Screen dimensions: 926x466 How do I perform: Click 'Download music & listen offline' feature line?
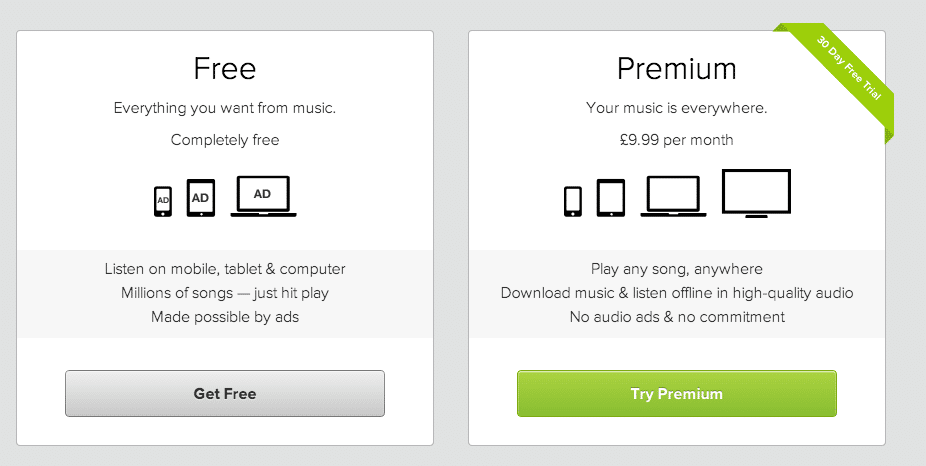(677, 293)
